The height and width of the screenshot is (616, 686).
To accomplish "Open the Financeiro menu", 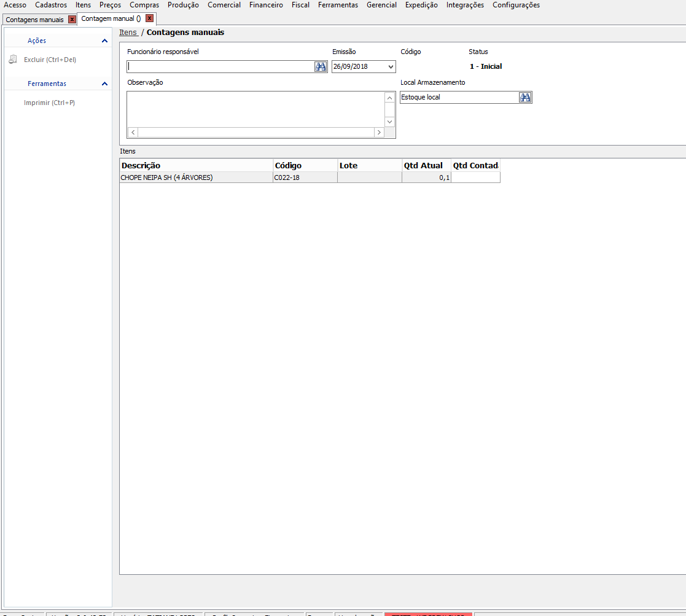I will [266, 5].
